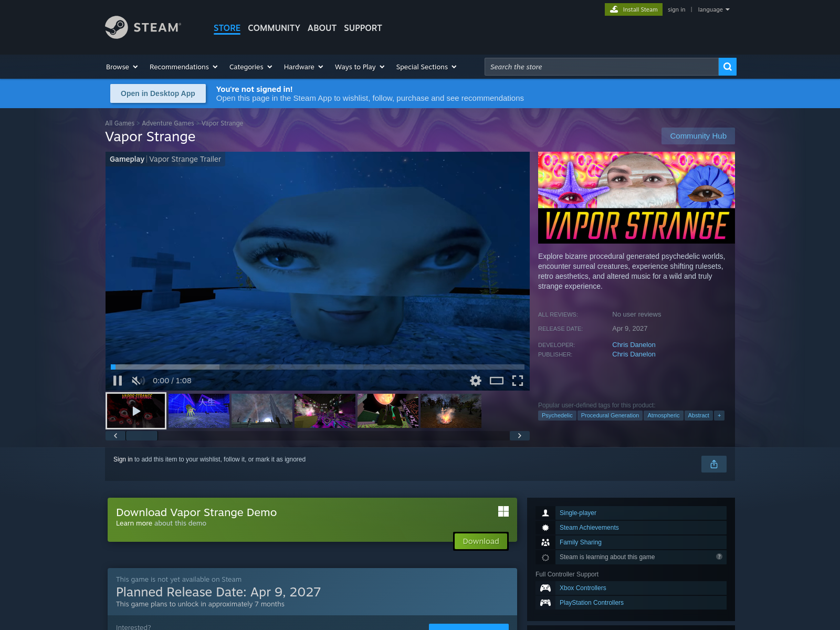Click the PlayStation controller icon
The height and width of the screenshot is (630, 840).
[x=545, y=603]
